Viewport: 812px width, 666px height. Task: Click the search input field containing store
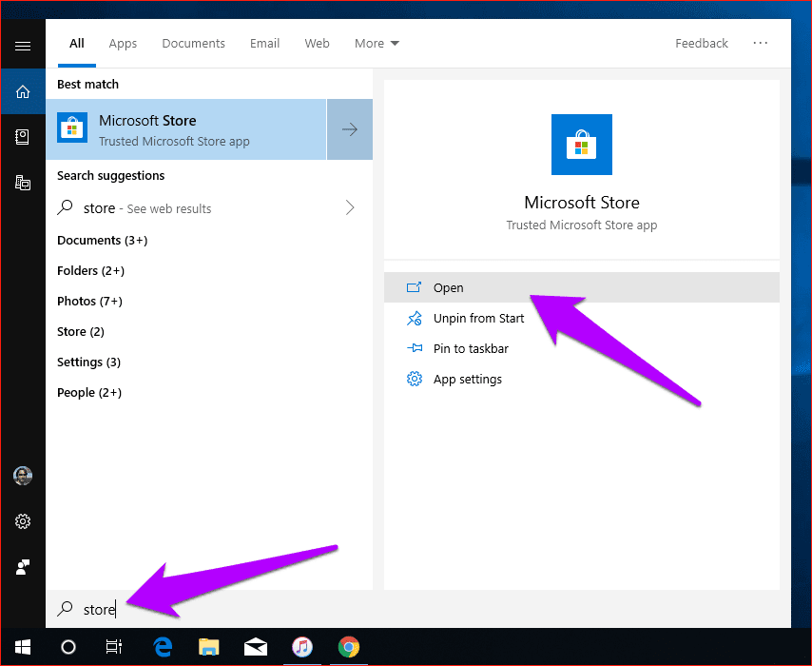(418, 609)
